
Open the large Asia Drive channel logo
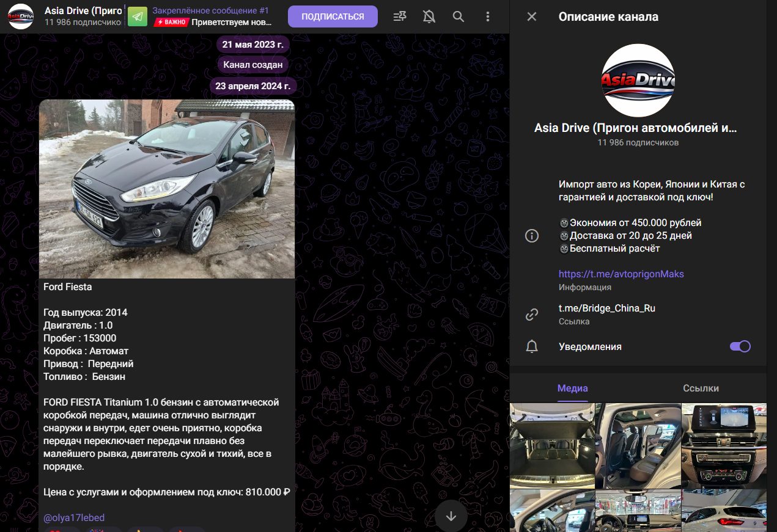coord(638,80)
